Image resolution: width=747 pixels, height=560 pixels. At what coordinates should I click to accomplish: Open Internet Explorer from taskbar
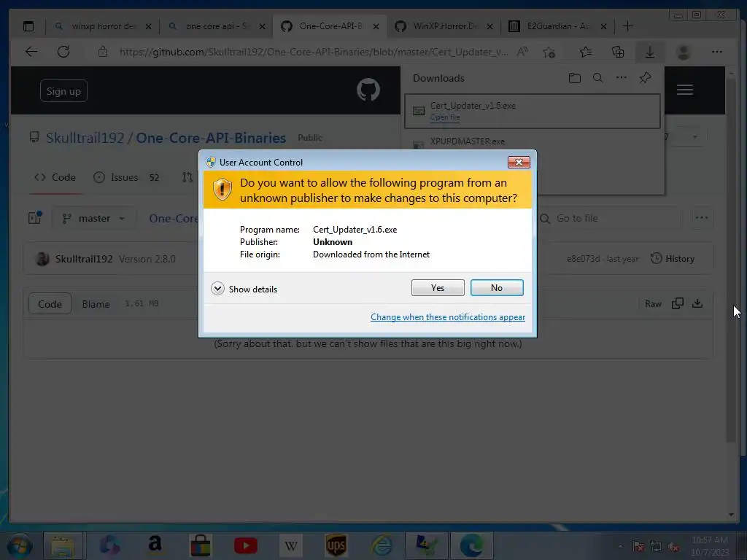382,545
